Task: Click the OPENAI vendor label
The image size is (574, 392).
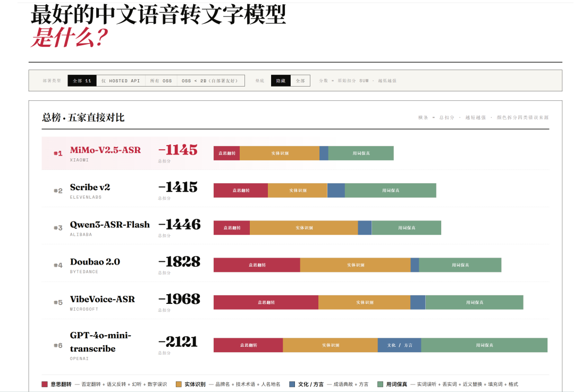Action: click(x=79, y=359)
